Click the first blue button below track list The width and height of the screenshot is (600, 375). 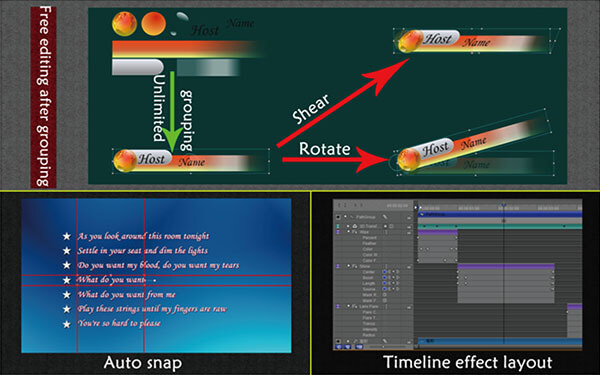click(x=339, y=347)
